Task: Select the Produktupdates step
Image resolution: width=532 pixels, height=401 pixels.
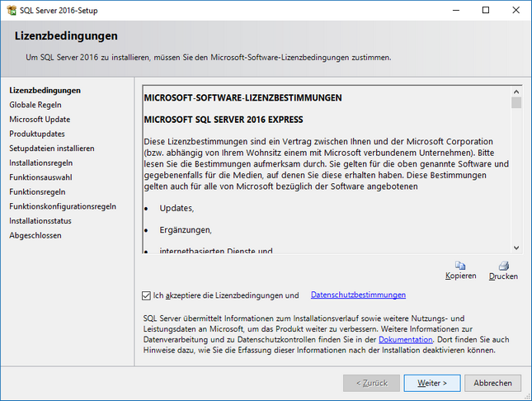Action: pyautogui.click(x=37, y=134)
